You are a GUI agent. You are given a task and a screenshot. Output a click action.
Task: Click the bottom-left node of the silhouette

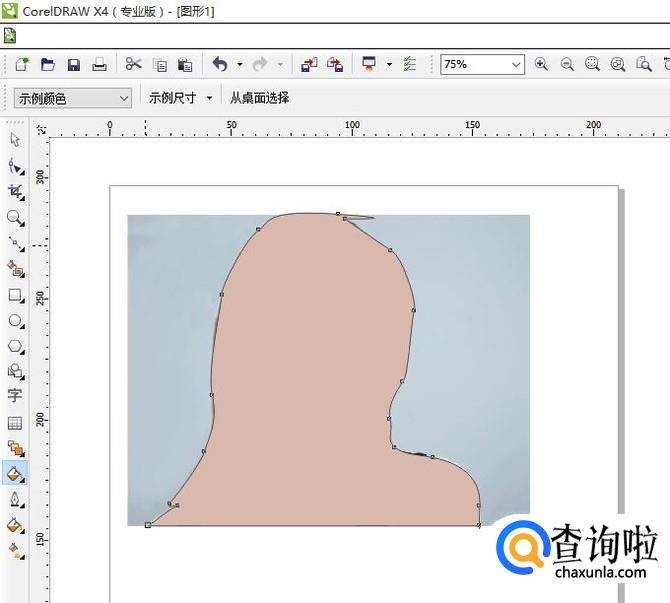pos(148,525)
